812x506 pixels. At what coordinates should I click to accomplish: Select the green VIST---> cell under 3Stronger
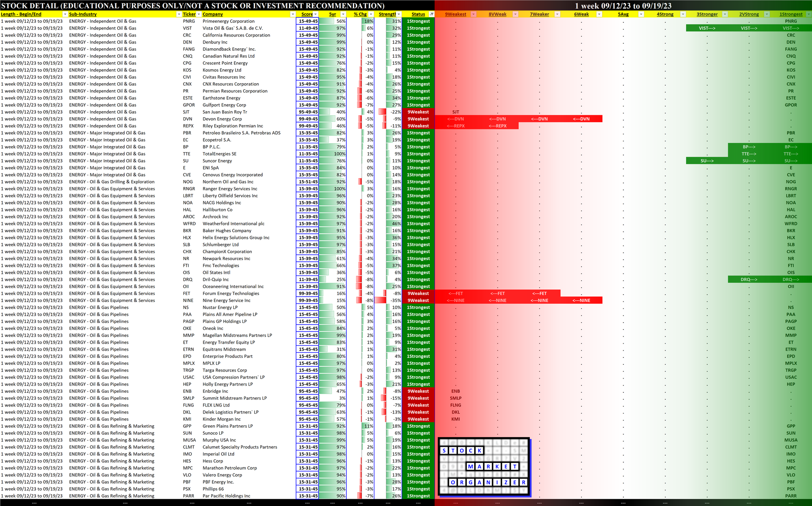(x=707, y=28)
